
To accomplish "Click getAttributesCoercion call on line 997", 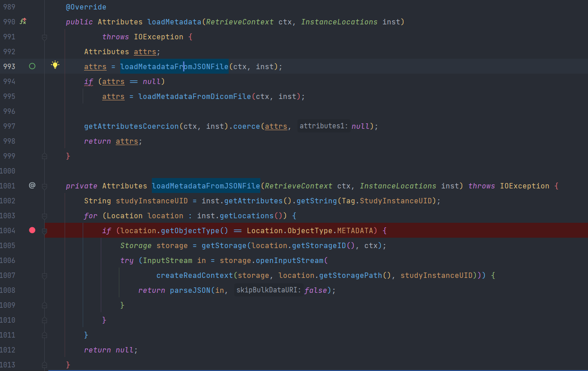I will click(x=131, y=126).
